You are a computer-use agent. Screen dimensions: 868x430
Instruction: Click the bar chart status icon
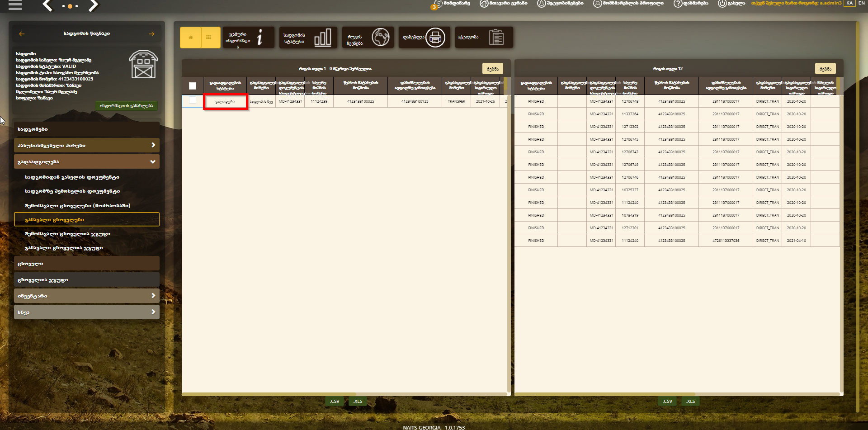[x=323, y=37]
